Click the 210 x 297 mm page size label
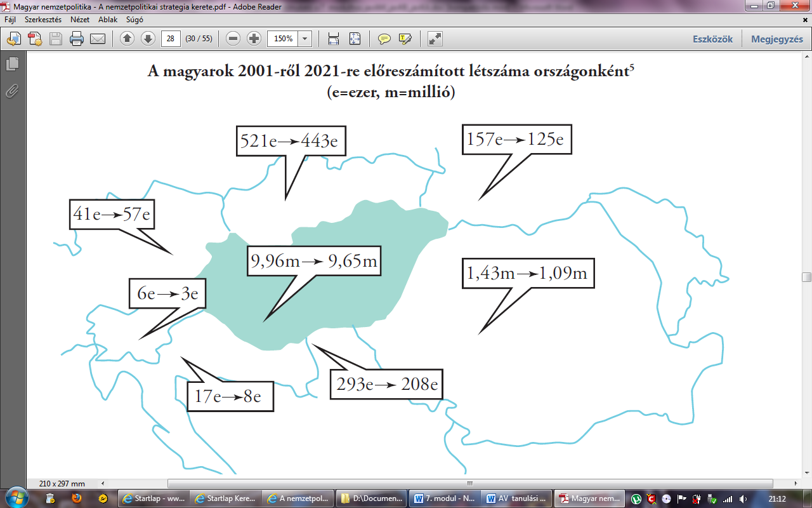812x508 pixels. 62,484
